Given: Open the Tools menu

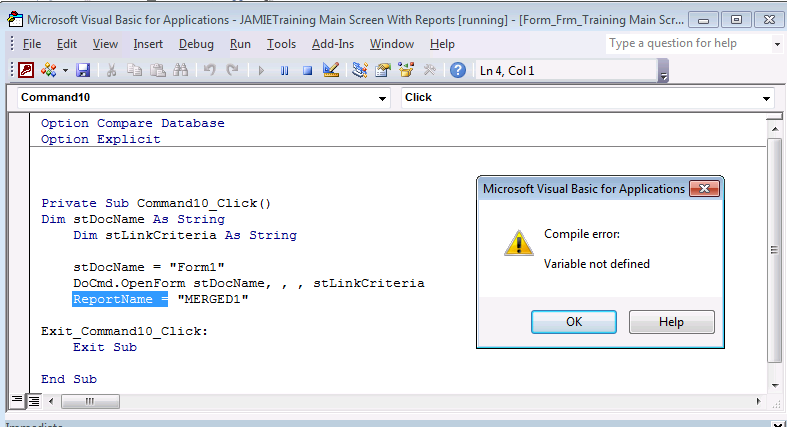Looking at the screenshot, I should (281, 44).
